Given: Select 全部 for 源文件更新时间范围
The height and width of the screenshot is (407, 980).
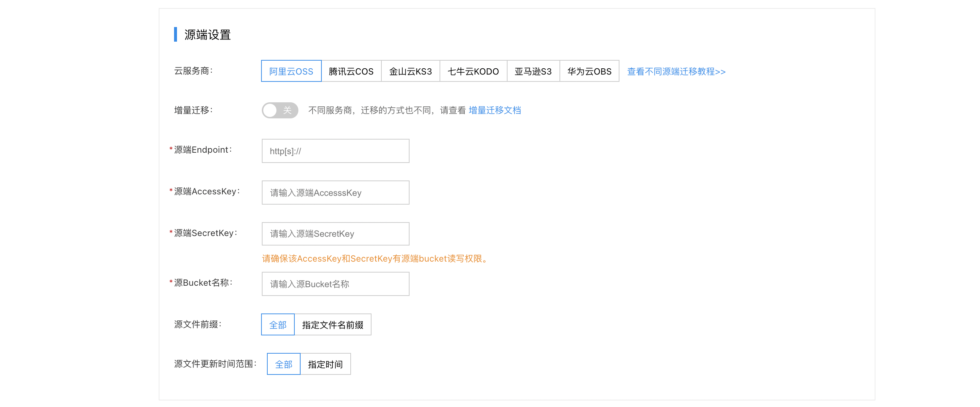Looking at the screenshot, I should tap(283, 364).
